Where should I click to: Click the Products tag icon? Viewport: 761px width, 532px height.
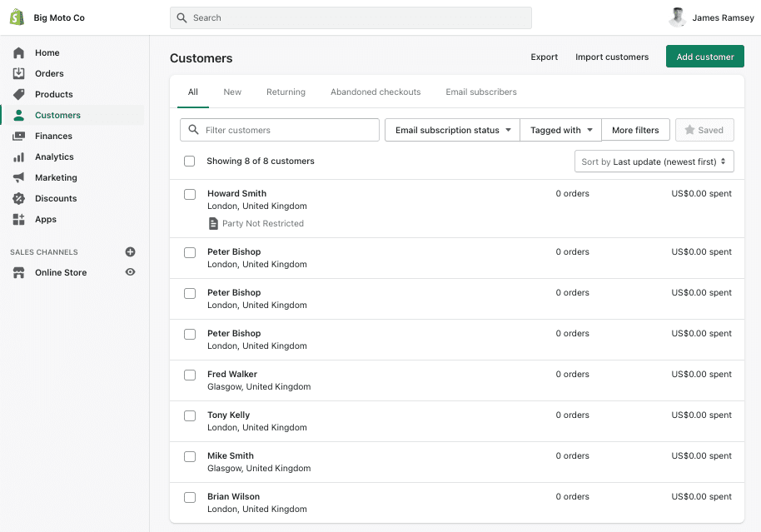pyautogui.click(x=18, y=94)
